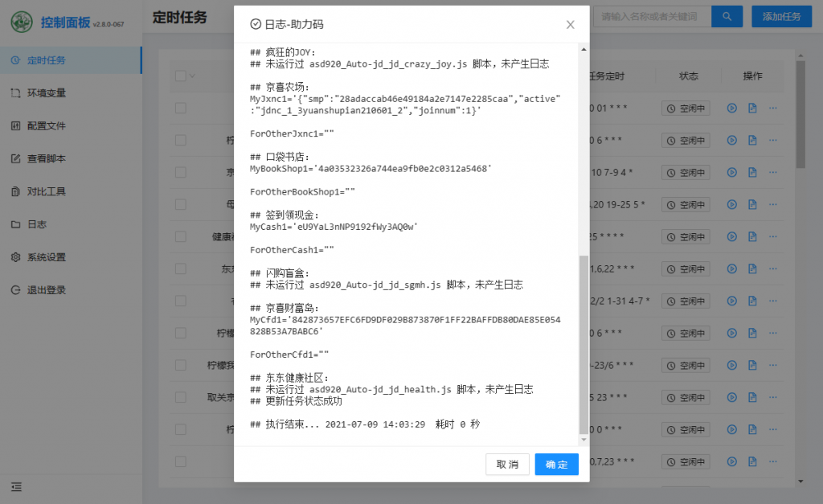Expand more actions (…) for the "0 01 * * *" task
The width and height of the screenshot is (823, 504).
pyautogui.click(x=773, y=108)
